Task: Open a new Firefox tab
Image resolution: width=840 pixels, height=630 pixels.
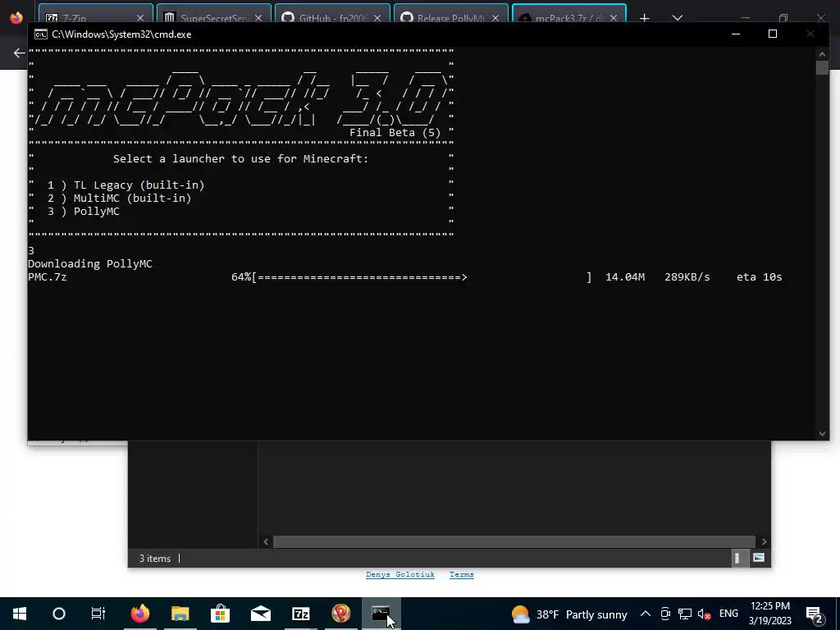Action: (x=645, y=18)
